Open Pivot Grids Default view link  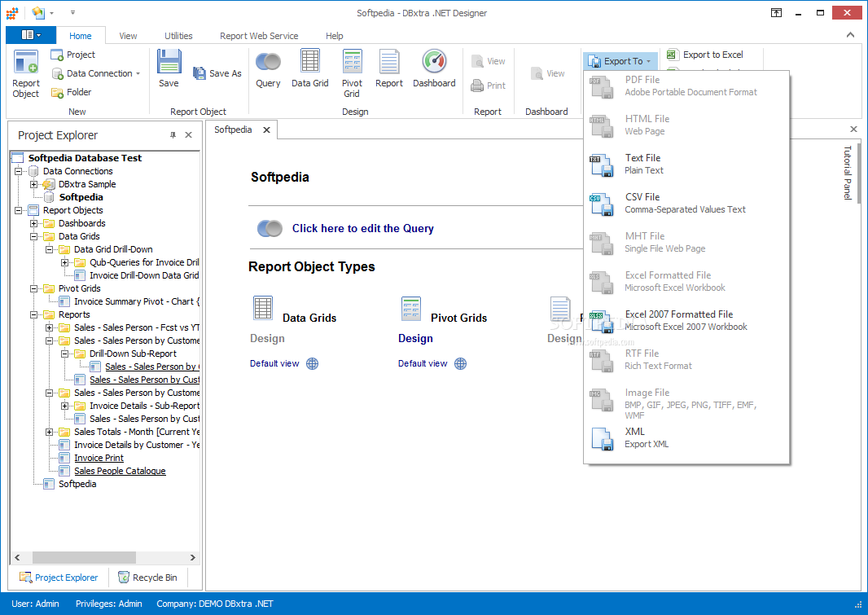coord(423,363)
